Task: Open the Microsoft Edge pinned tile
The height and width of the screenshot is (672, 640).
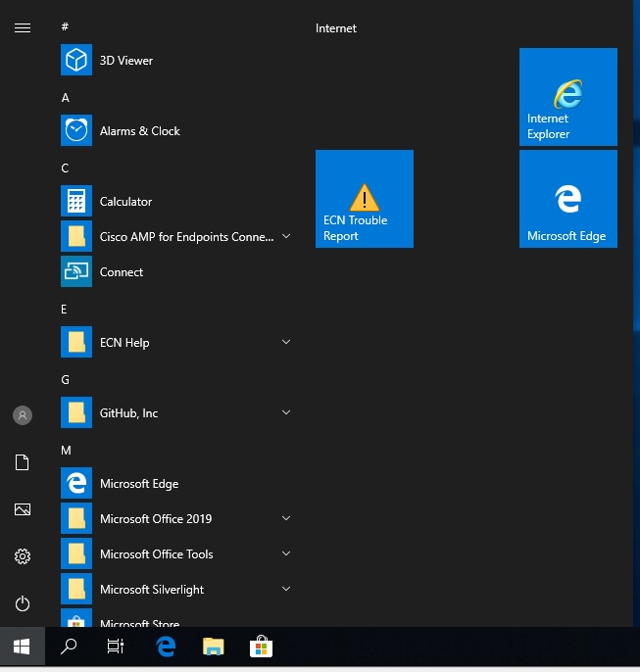Action: 568,199
